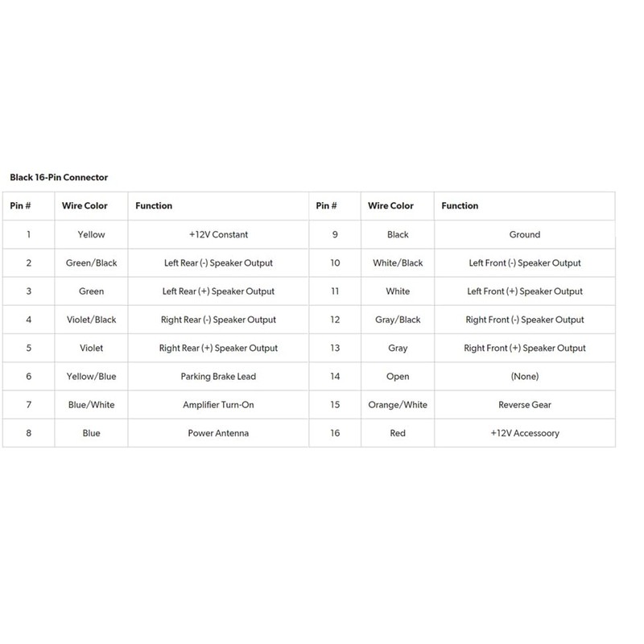Select the 'White/Black' wire color cell
Screen dimensions: 644x644
[x=398, y=263]
